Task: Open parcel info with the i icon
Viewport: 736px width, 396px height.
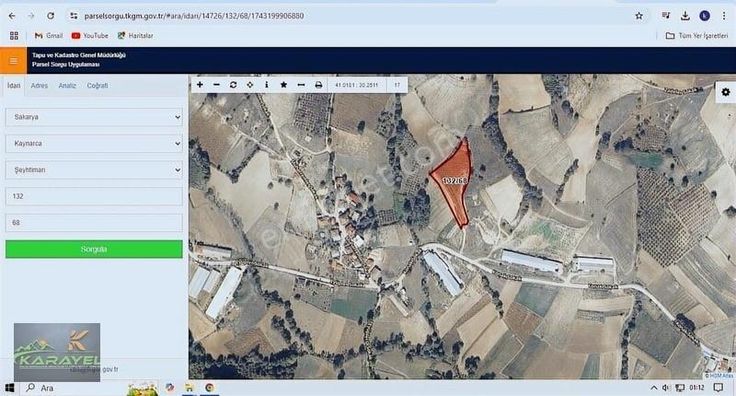Action: 267,85
